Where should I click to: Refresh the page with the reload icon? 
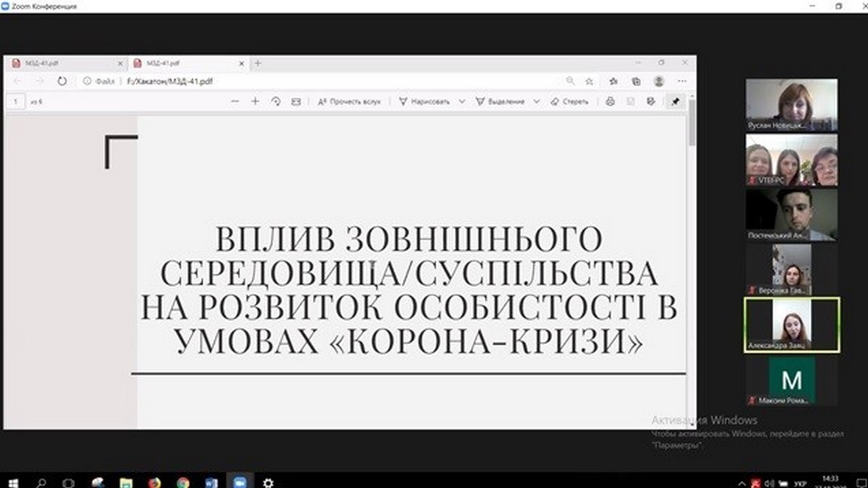(62, 82)
